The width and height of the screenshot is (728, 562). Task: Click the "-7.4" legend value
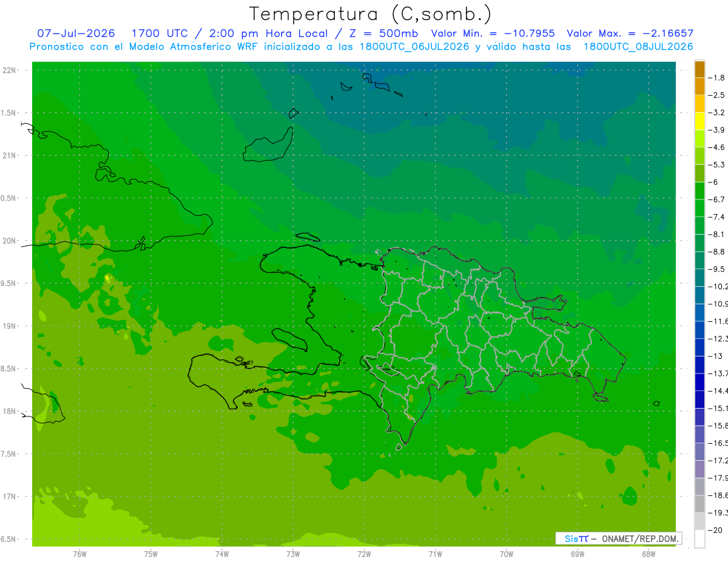(718, 217)
